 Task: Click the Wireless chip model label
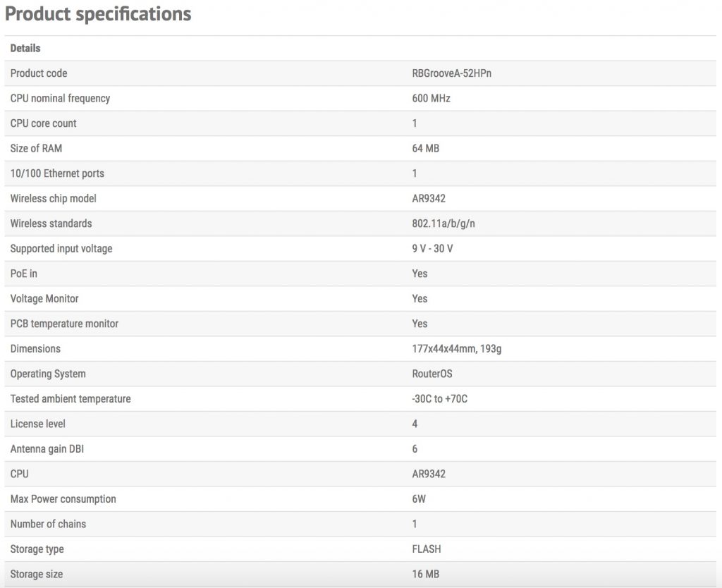(53, 199)
